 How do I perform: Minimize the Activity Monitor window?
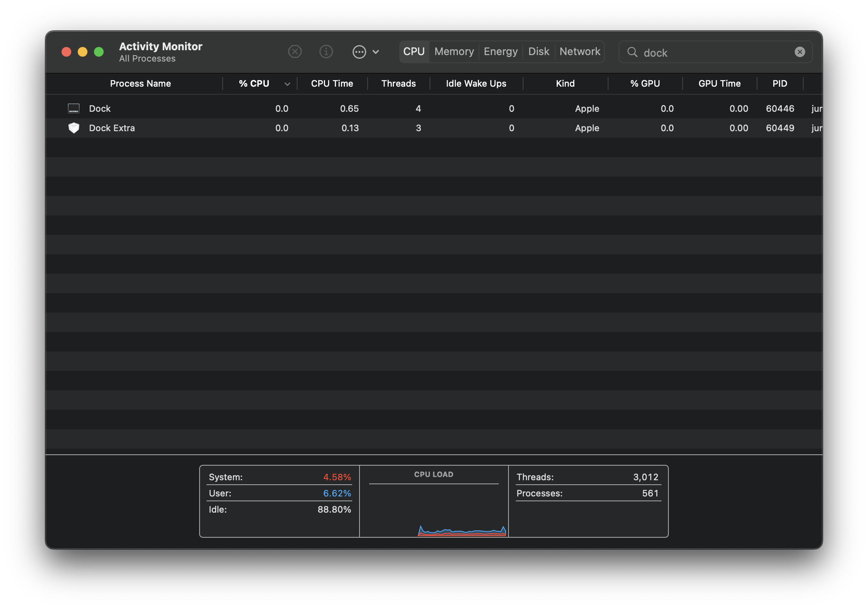pyautogui.click(x=83, y=52)
